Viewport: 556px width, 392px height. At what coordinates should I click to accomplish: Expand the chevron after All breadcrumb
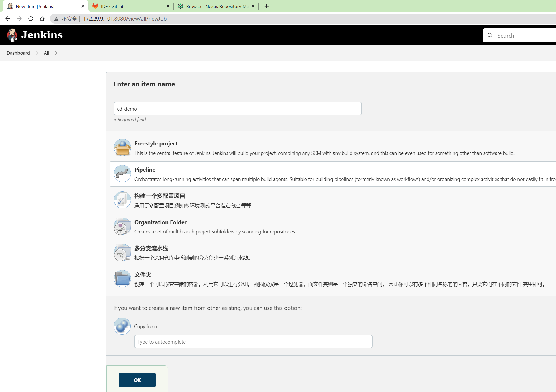(x=56, y=53)
